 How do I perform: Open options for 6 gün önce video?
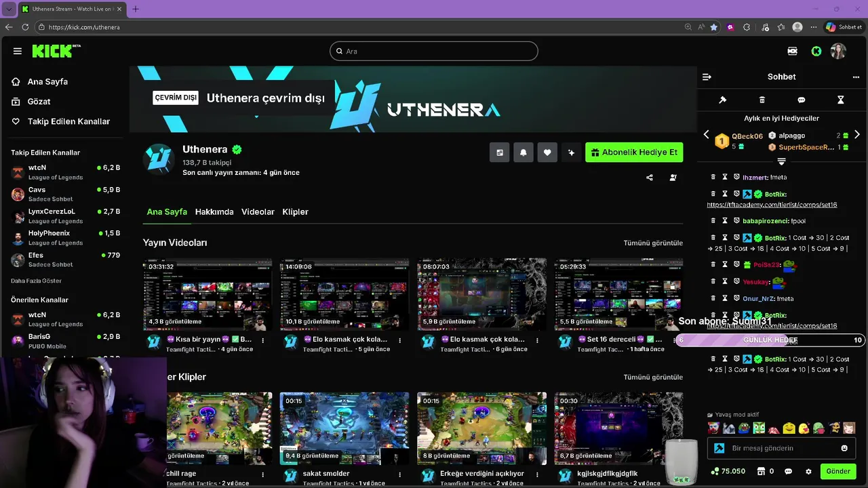[x=537, y=340]
